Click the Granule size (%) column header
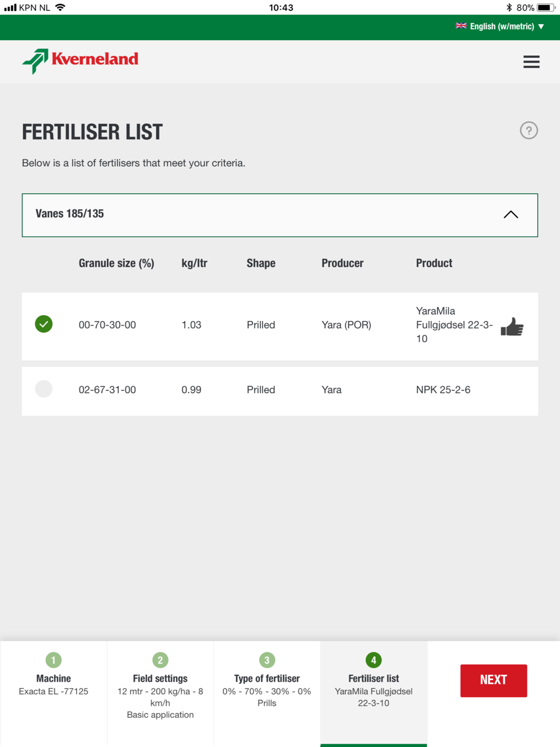The height and width of the screenshot is (747, 560). 116,263
